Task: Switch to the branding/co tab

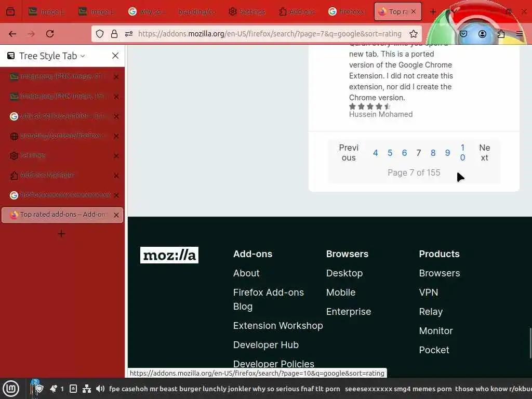Action: pos(197,11)
